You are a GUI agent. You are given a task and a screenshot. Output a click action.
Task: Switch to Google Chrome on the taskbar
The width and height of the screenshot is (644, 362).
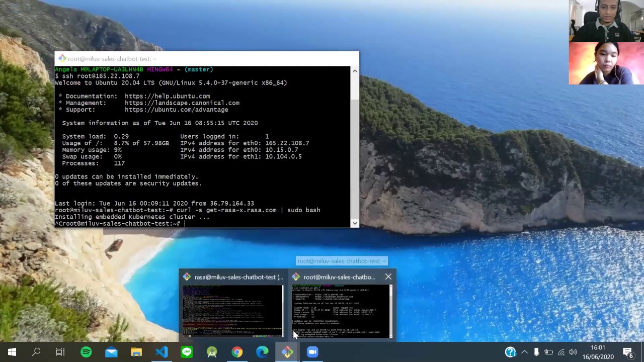tap(237, 352)
